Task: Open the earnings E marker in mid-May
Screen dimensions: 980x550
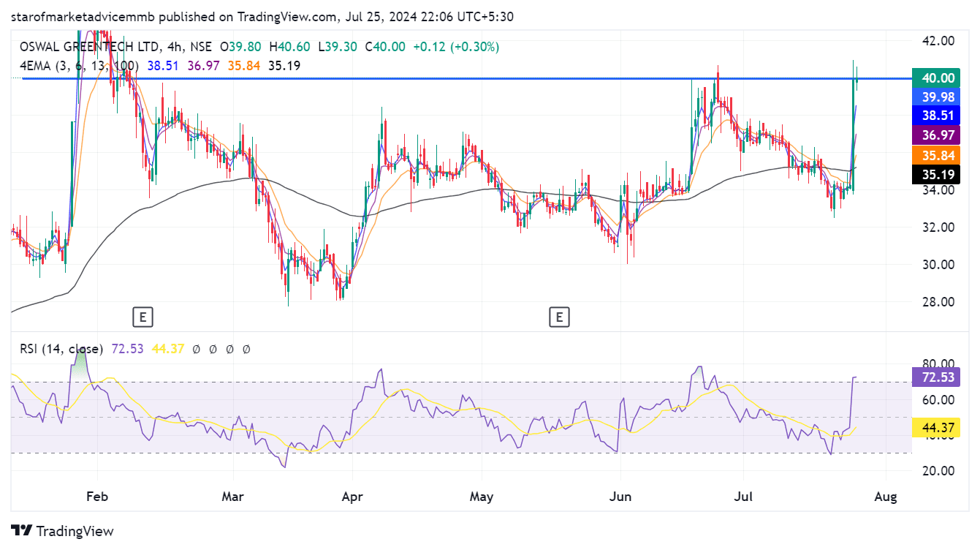Action: [x=559, y=317]
